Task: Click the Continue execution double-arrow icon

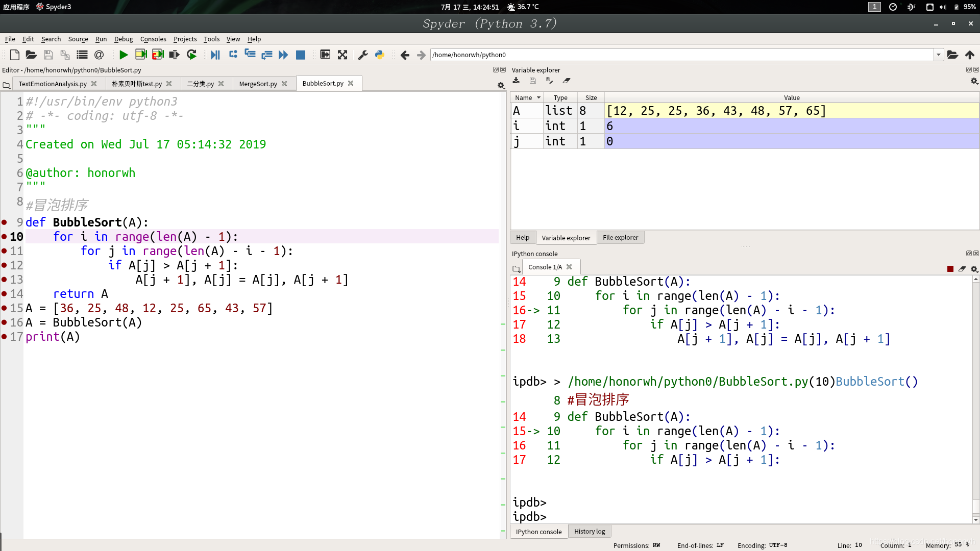Action: (283, 55)
